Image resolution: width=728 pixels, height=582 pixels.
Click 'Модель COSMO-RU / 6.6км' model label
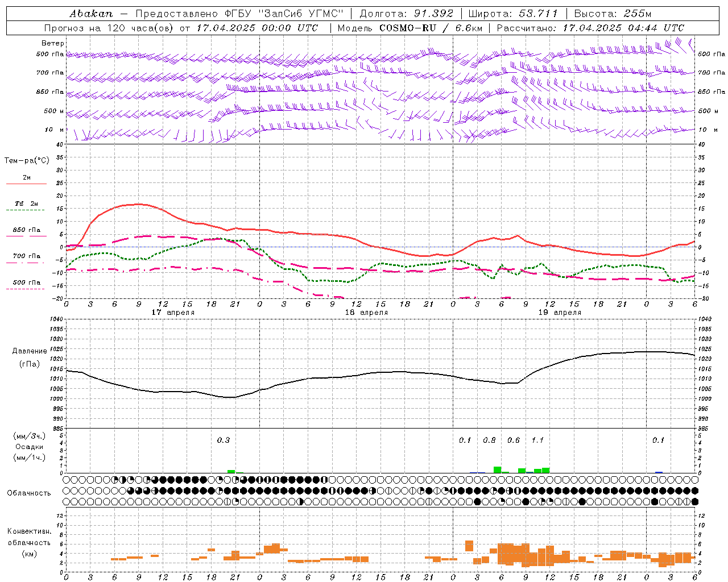[410, 28]
